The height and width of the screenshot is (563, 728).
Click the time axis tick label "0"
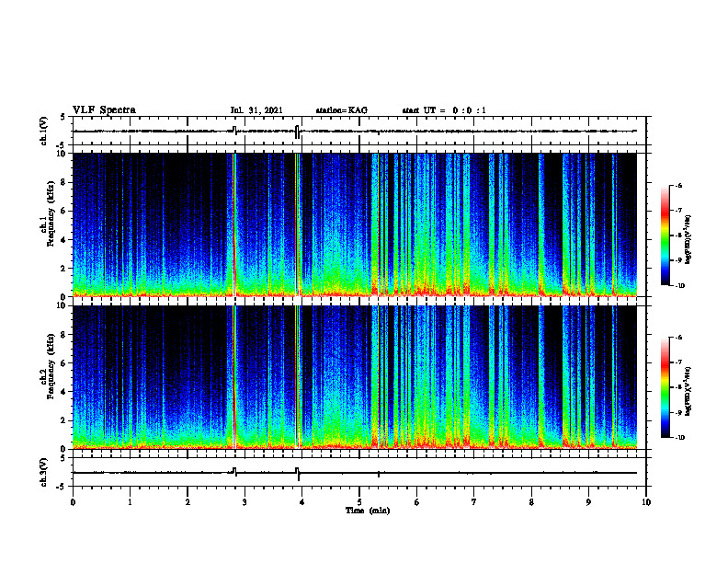point(73,502)
